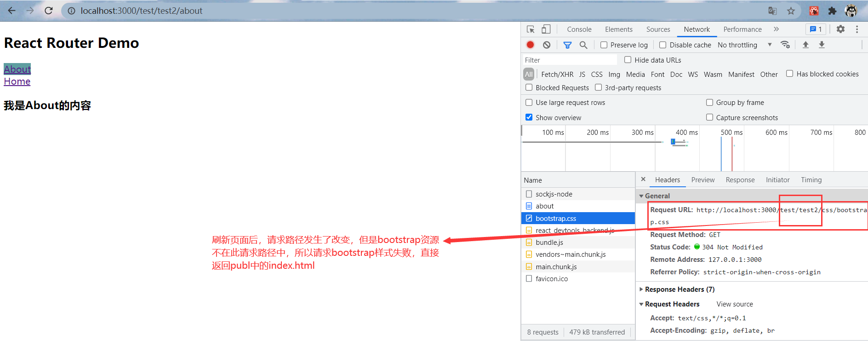The width and height of the screenshot is (868, 341).
Task: Show more DevTools tabs chevron
Action: [x=776, y=29]
